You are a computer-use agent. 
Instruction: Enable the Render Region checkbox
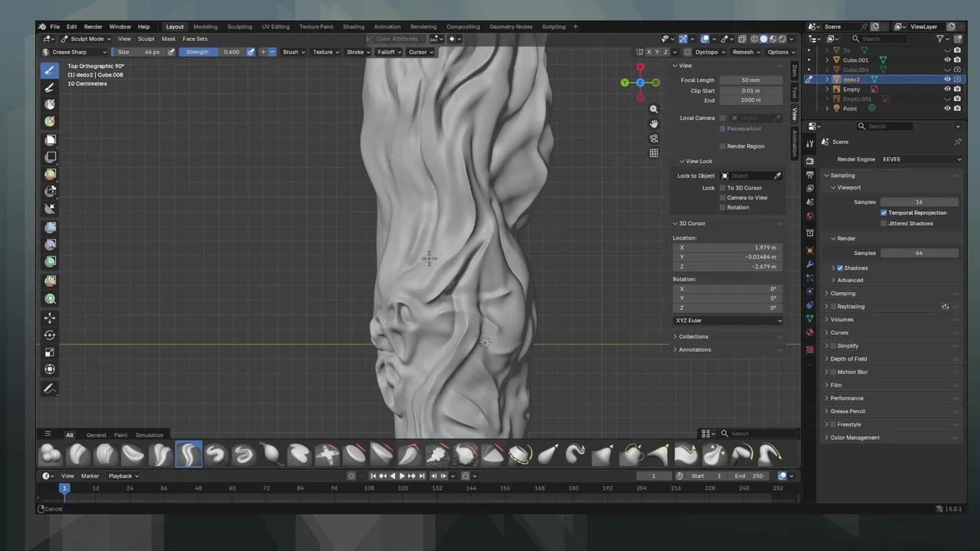click(x=722, y=146)
